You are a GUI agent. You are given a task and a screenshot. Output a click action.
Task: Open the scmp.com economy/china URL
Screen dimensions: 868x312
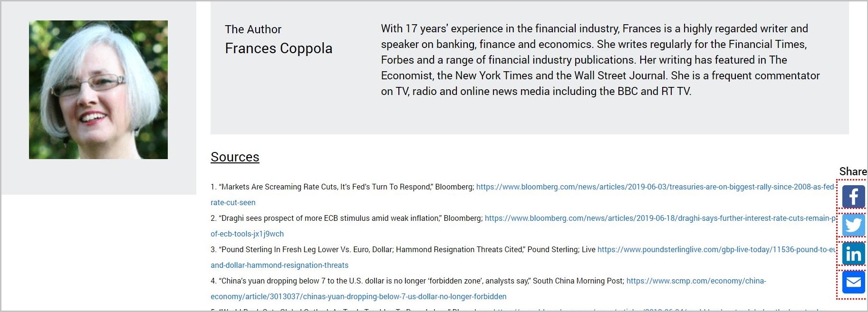(696, 281)
